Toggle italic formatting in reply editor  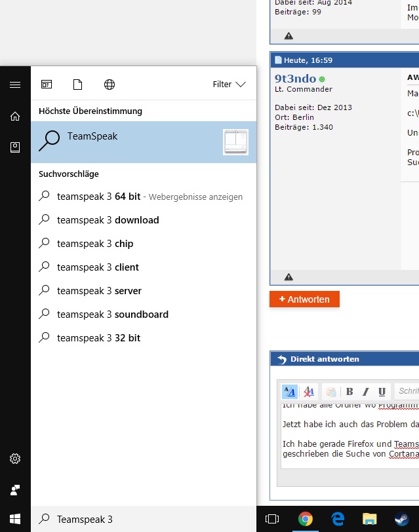click(x=366, y=392)
